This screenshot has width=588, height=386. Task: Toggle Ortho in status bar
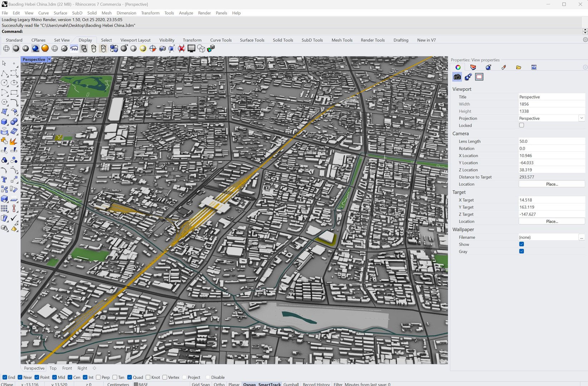click(219, 384)
